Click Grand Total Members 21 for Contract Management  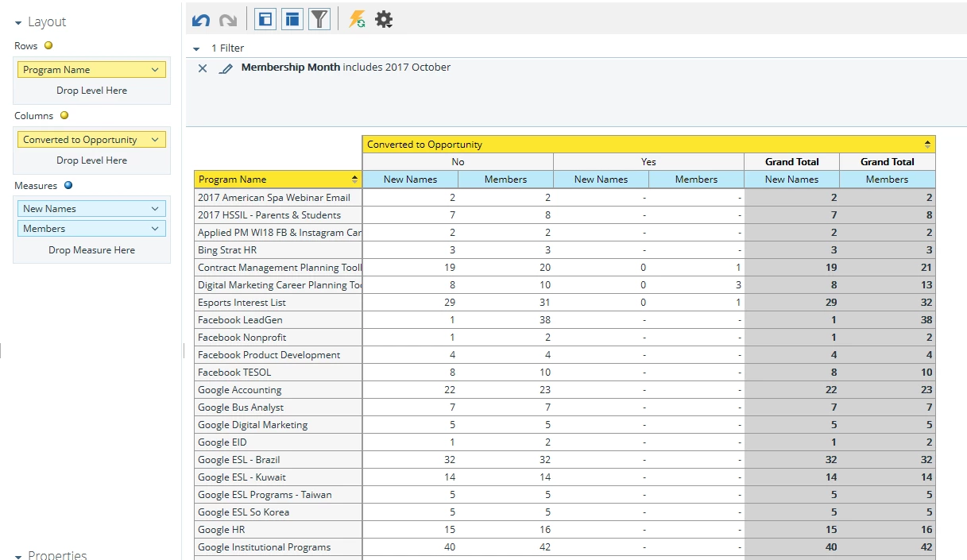pyautogui.click(x=926, y=268)
